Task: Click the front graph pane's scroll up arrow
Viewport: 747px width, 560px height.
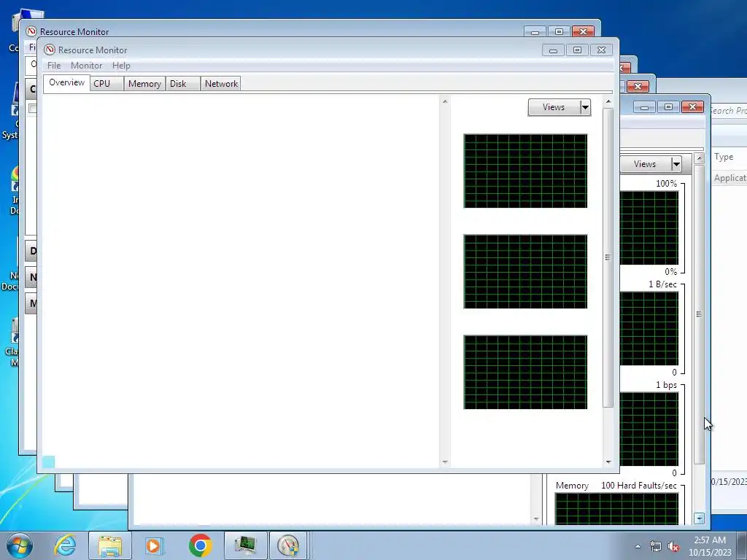Action: 608,101
